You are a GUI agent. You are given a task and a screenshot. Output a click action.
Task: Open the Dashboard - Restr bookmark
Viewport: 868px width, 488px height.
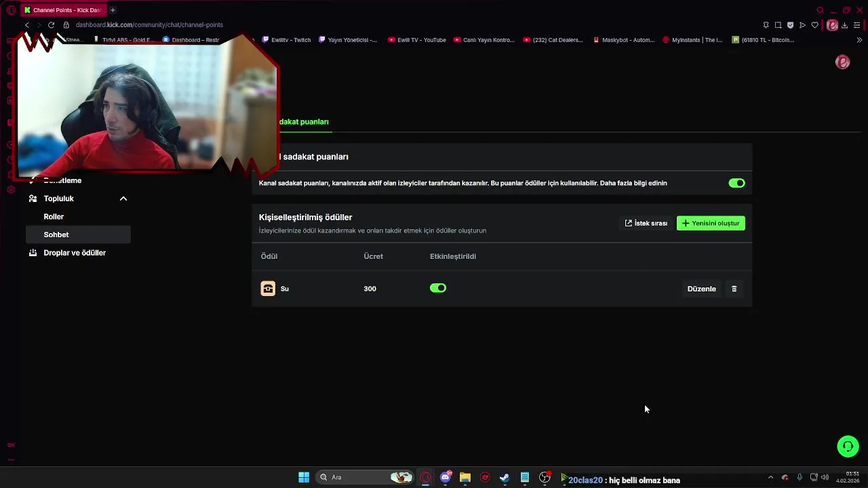tap(191, 40)
